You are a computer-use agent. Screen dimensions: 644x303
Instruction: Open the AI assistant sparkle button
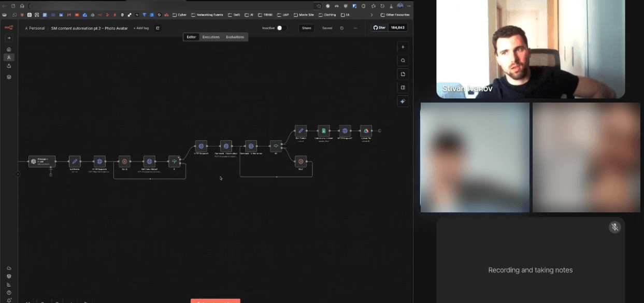403,102
